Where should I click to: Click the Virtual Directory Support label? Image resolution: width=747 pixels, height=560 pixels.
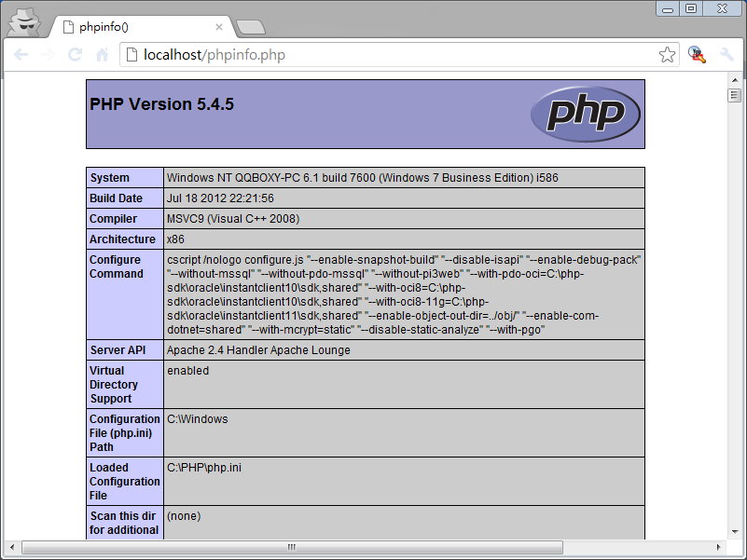[114, 384]
